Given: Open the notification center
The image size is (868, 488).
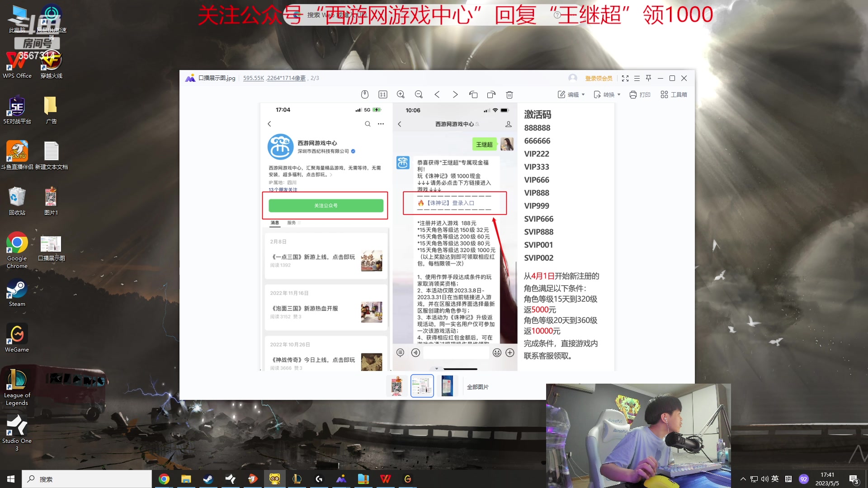Looking at the screenshot, I should [x=854, y=479].
